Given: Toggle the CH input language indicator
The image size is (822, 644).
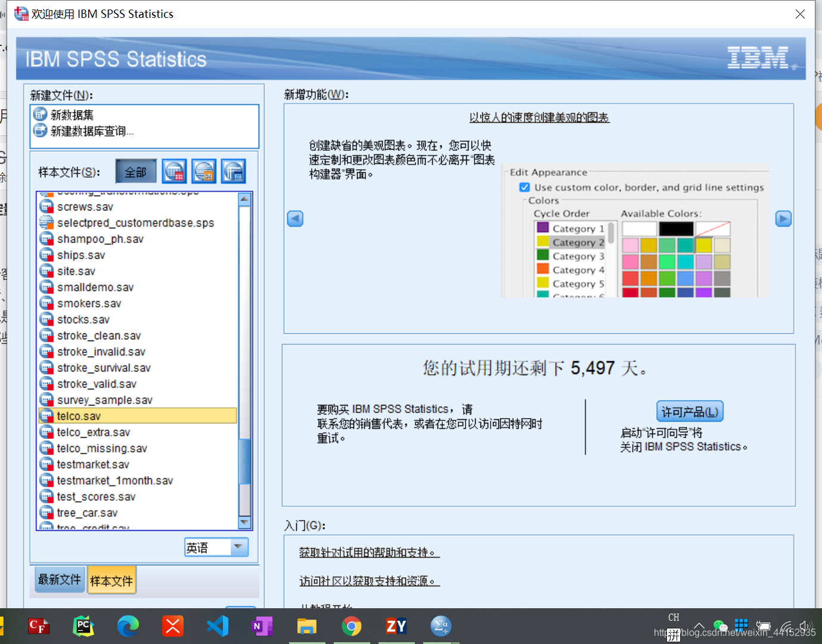Looking at the screenshot, I should click(674, 617).
